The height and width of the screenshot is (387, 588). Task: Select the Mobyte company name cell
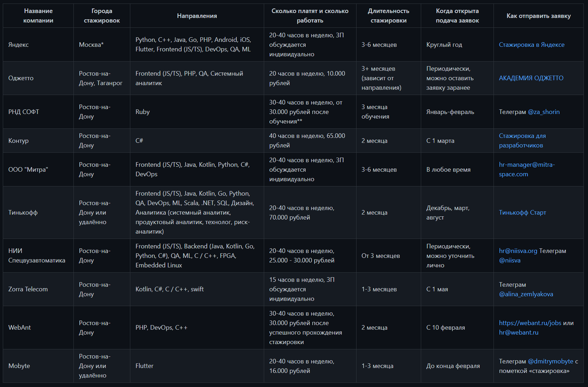click(38, 366)
